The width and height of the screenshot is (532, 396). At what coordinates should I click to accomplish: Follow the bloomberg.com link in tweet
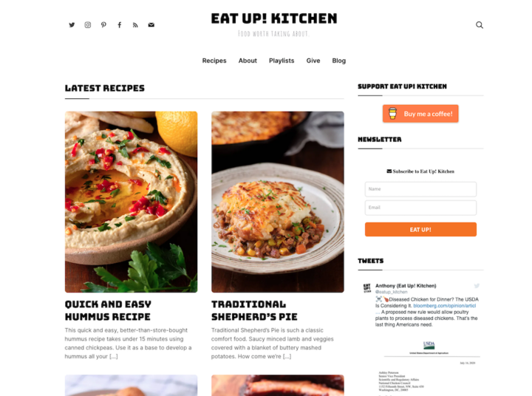point(445,306)
